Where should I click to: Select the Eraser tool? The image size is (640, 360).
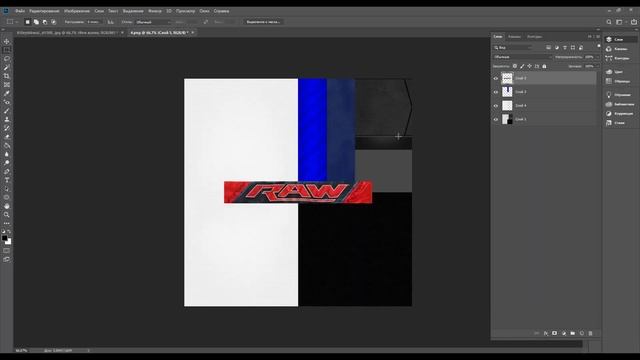pyautogui.click(x=7, y=137)
